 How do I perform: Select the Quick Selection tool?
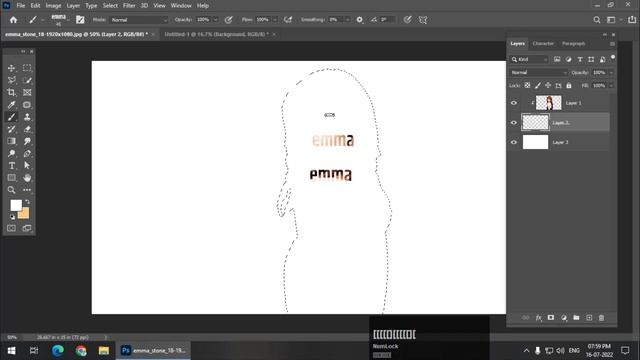click(27, 80)
